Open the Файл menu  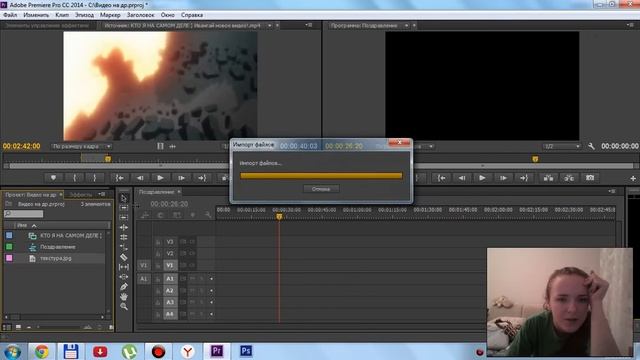(10, 15)
